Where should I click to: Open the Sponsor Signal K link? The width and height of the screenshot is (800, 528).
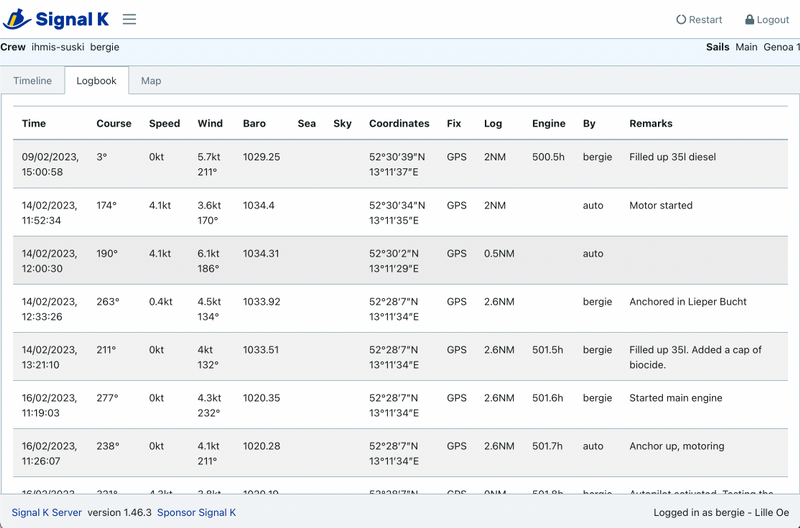[x=196, y=512]
